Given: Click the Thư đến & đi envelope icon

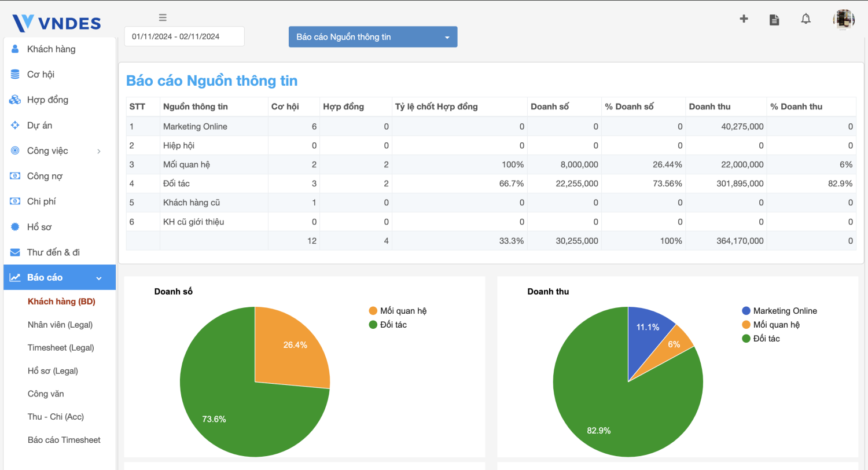Looking at the screenshot, I should coord(15,252).
